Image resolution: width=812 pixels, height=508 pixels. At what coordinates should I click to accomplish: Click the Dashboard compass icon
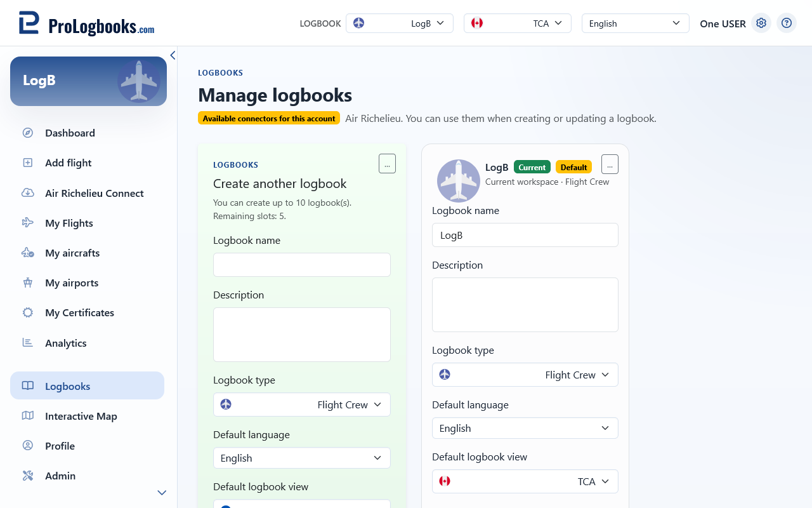(28, 133)
